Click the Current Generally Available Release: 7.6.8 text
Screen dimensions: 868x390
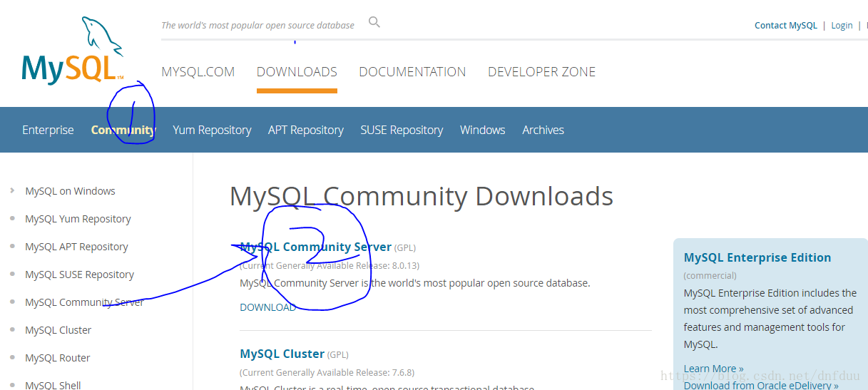(327, 372)
